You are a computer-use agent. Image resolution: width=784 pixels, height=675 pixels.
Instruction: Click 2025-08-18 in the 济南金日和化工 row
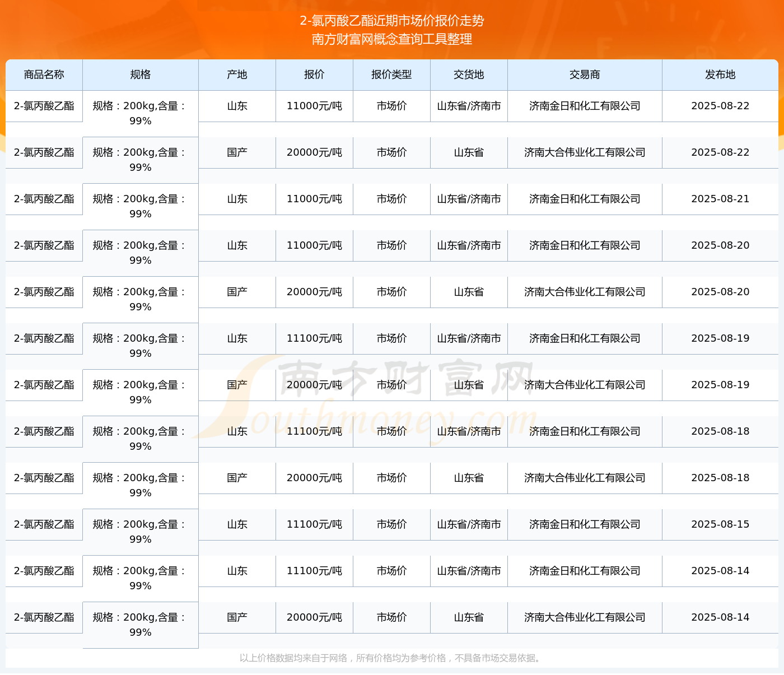(x=720, y=431)
